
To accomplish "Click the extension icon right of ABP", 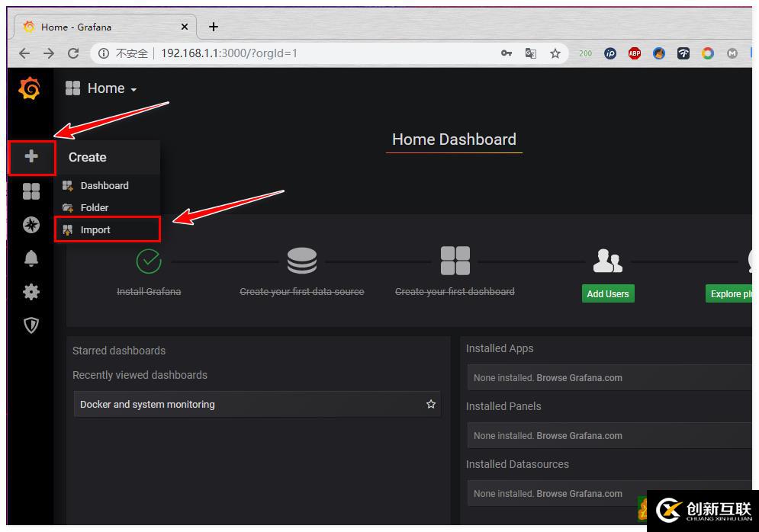I will click(659, 53).
